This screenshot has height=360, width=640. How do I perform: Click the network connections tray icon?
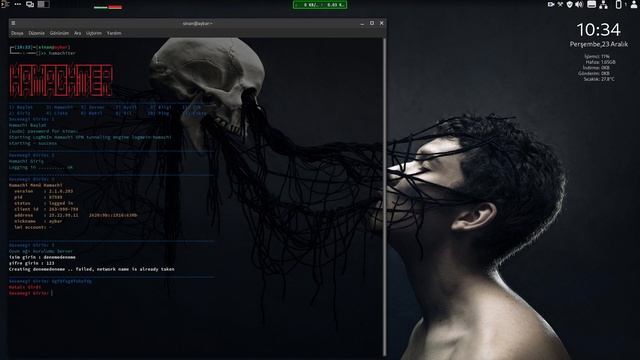(x=604, y=4)
